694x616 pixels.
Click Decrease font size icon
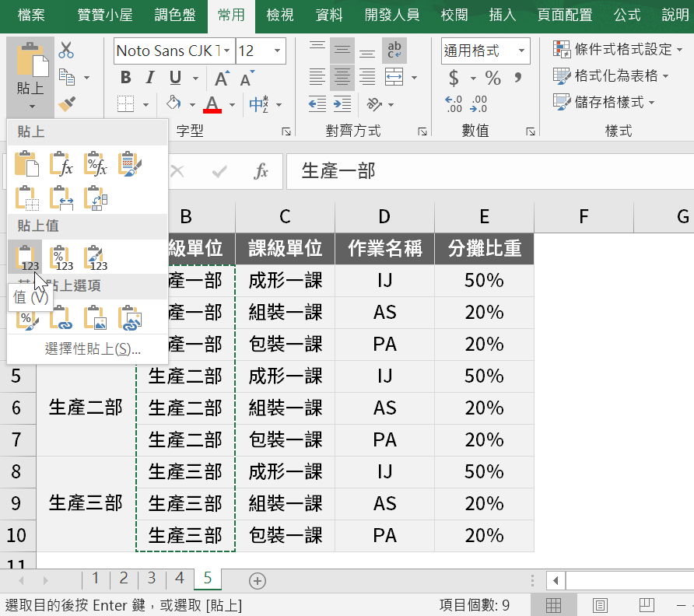pos(247,78)
